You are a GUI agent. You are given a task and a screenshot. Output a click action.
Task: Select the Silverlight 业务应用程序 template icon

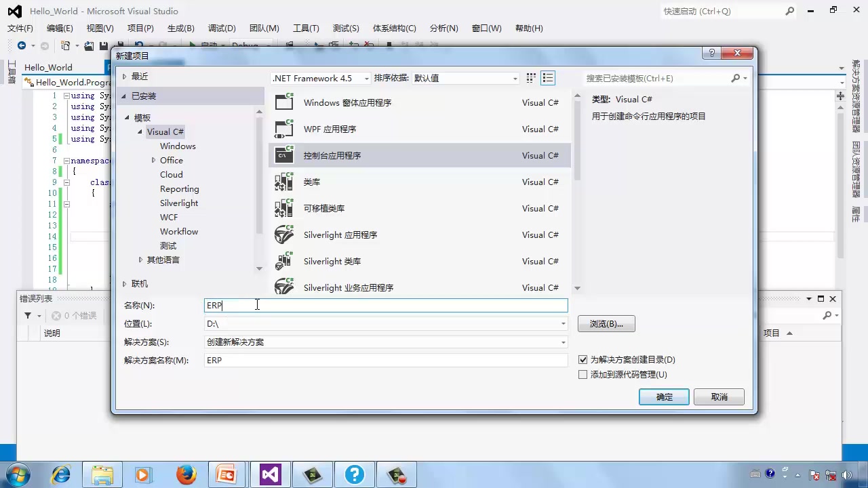click(284, 286)
